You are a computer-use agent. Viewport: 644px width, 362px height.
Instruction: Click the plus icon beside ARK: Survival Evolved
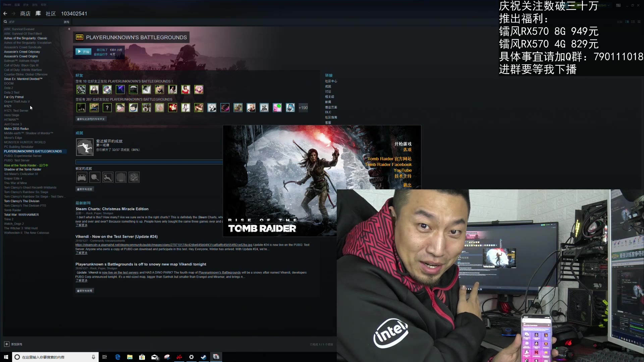(x=69, y=29)
